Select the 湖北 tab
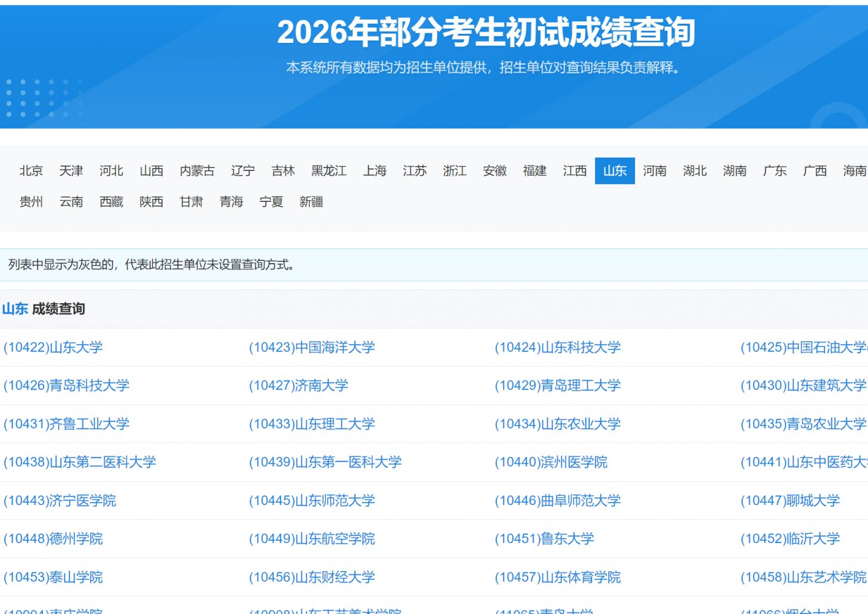 click(x=695, y=171)
